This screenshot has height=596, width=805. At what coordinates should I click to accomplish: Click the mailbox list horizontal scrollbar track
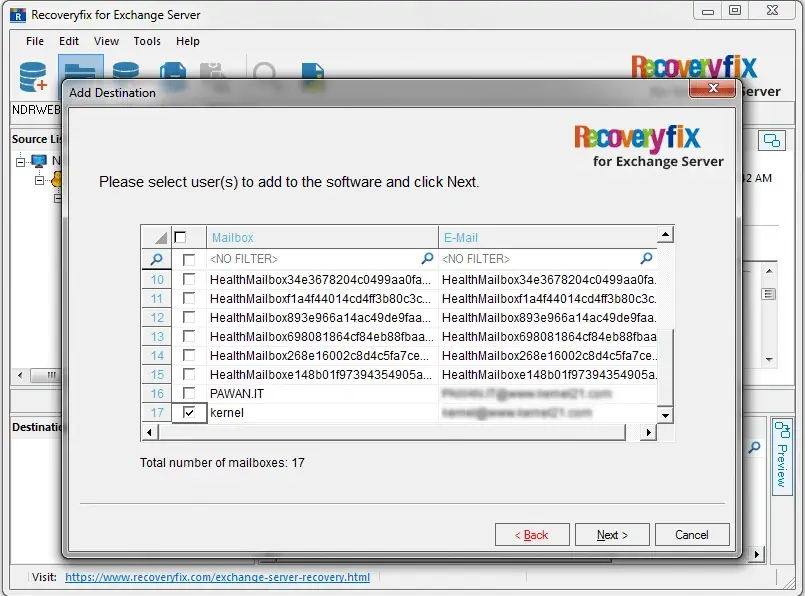point(392,432)
